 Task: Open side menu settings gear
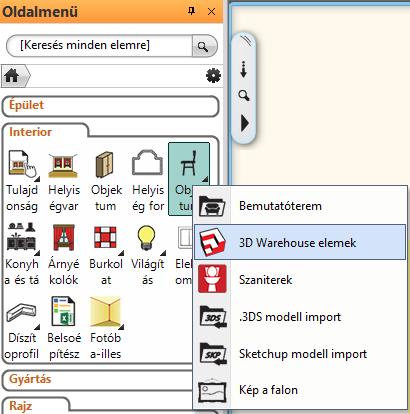point(213,76)
